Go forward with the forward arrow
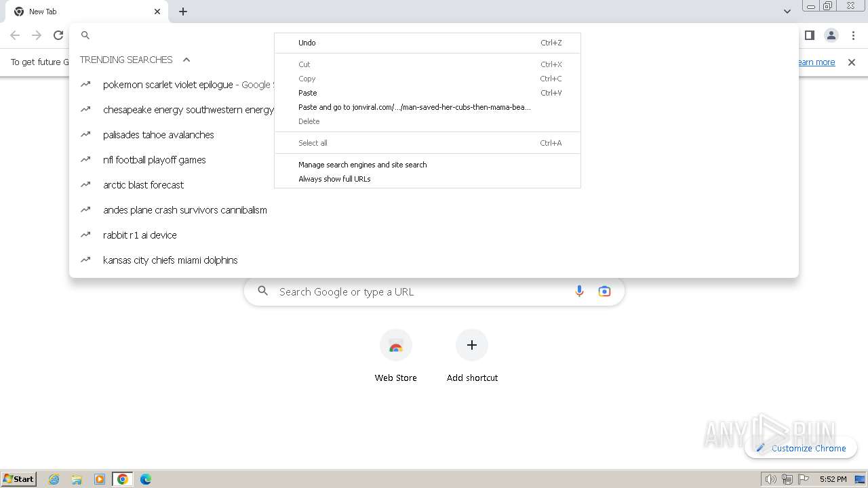The image size is (868, 488). pos(37,35)
